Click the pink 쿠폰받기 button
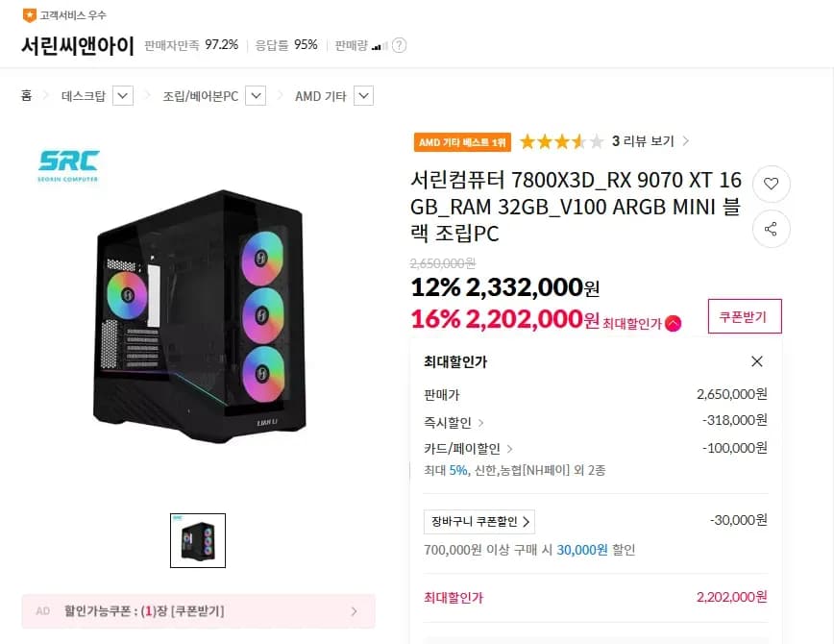This screenshot has height=644, width=834. (x=745, y=316)
